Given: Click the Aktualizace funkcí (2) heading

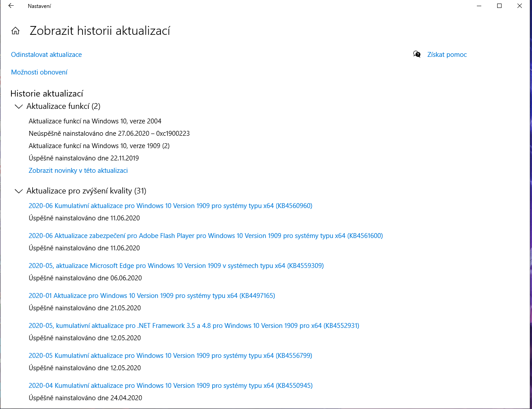Looking at the screenshot, I should click(x=64, y=106).
